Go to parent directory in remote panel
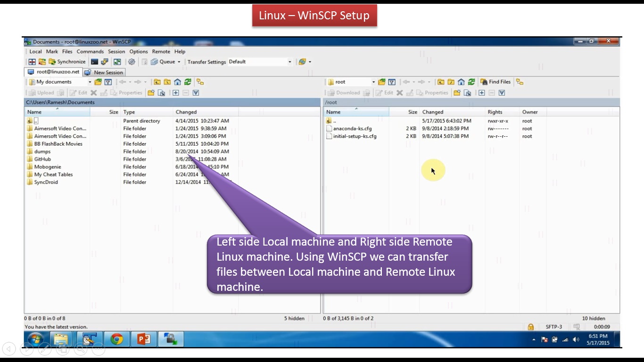The width and height of the screenshot is (644, 362). [441, 82]
